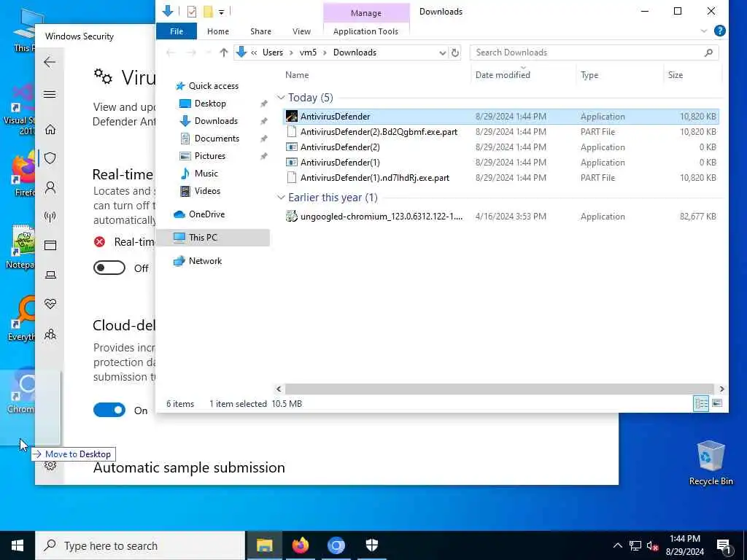Open the Share ribbon tab

pos(260,31)
